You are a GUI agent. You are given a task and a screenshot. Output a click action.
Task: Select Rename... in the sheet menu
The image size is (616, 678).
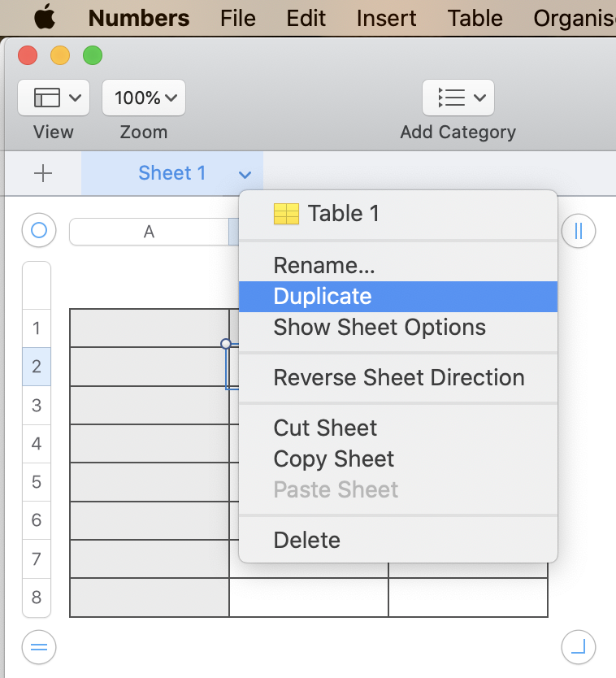(324, 265)
